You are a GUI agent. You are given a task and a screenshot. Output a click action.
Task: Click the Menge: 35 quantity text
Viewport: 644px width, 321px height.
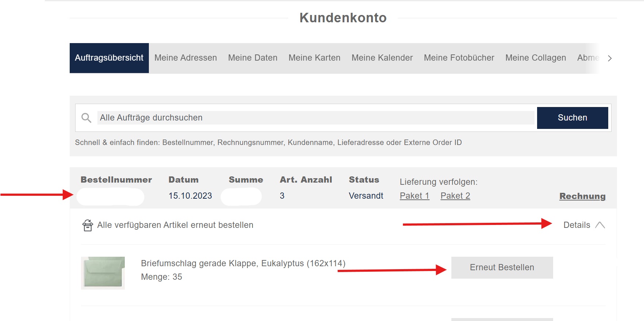coord(161,277)
